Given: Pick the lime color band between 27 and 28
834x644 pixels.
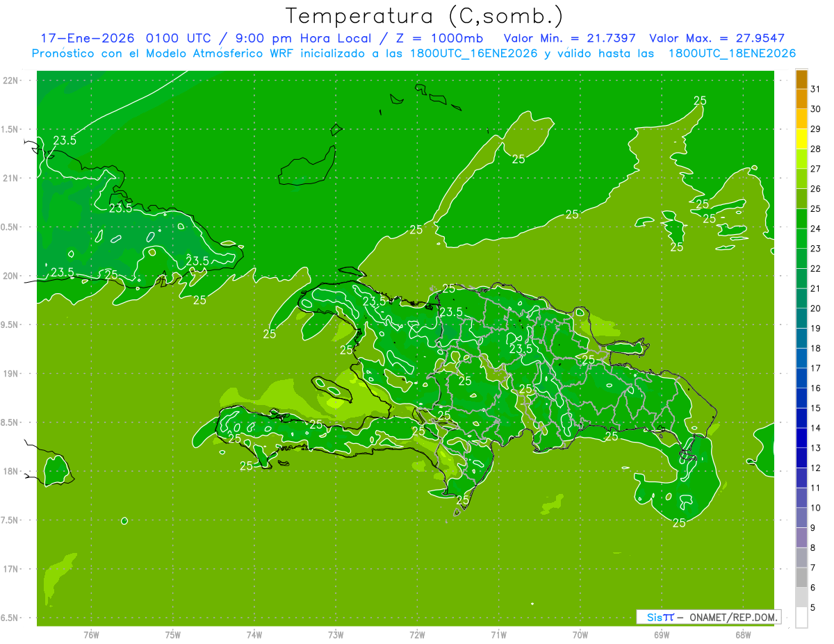Looking at the screenshot, I should point(801,158).
